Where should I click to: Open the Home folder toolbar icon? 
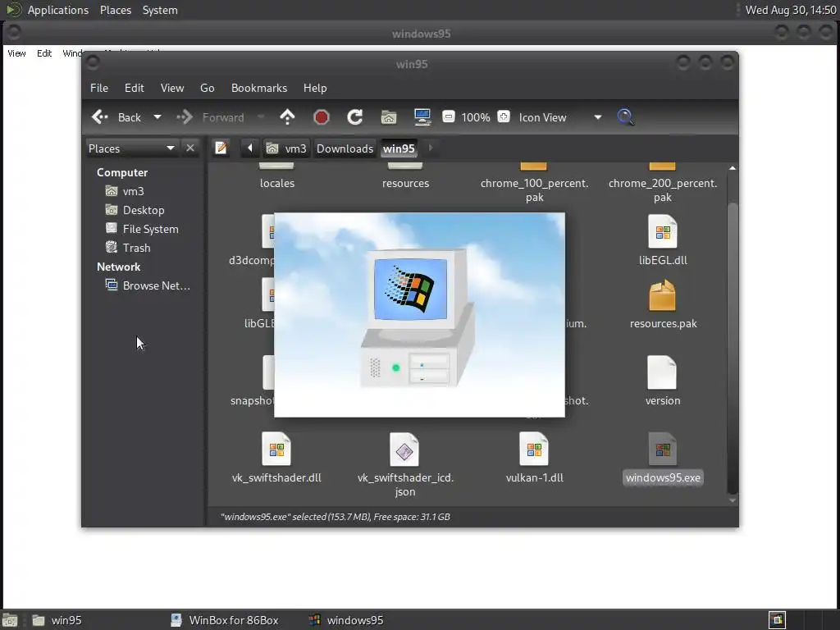(388, 117)
